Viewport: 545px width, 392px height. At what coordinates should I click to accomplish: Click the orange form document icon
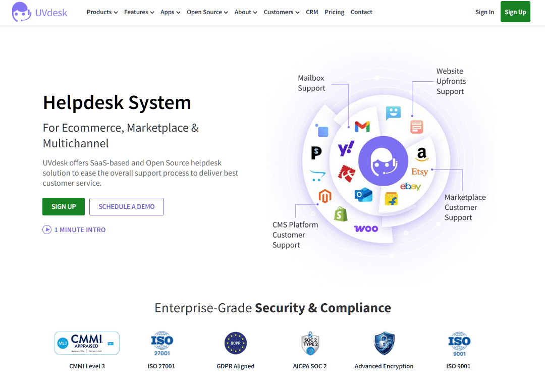tap(416, 127)
